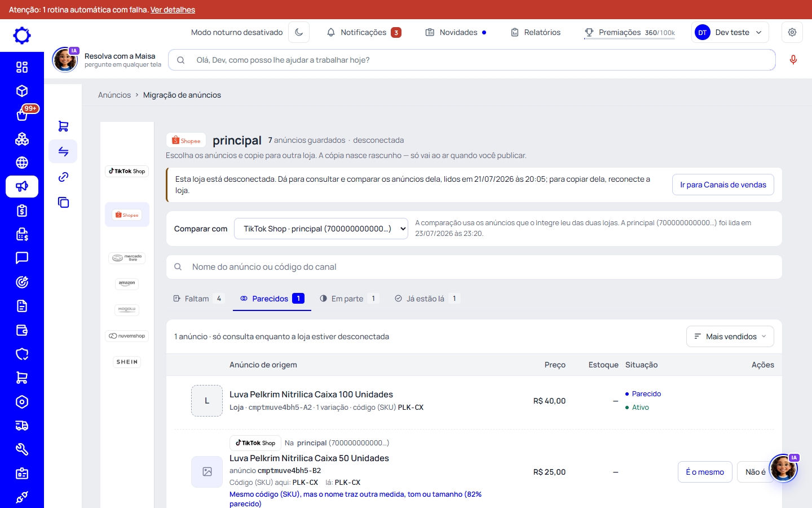This screenshot has height=508, width=812.
Task: Click the ad name or channel code search field
Action: point(474,267)
